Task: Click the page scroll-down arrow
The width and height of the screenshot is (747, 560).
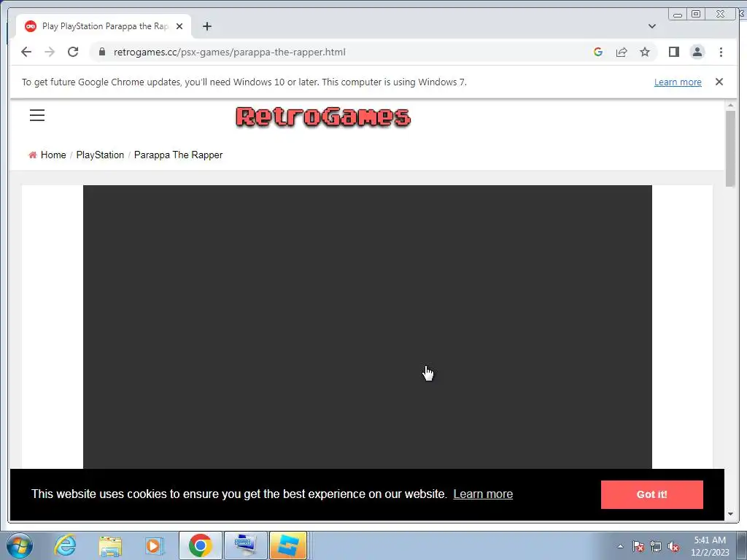Action: coord(730,514)
